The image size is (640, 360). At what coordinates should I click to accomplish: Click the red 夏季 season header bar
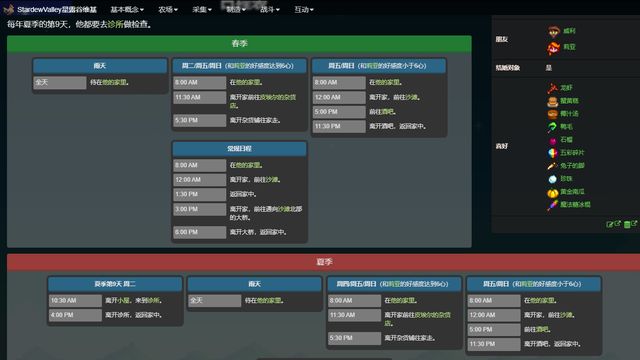coord(323,262)
